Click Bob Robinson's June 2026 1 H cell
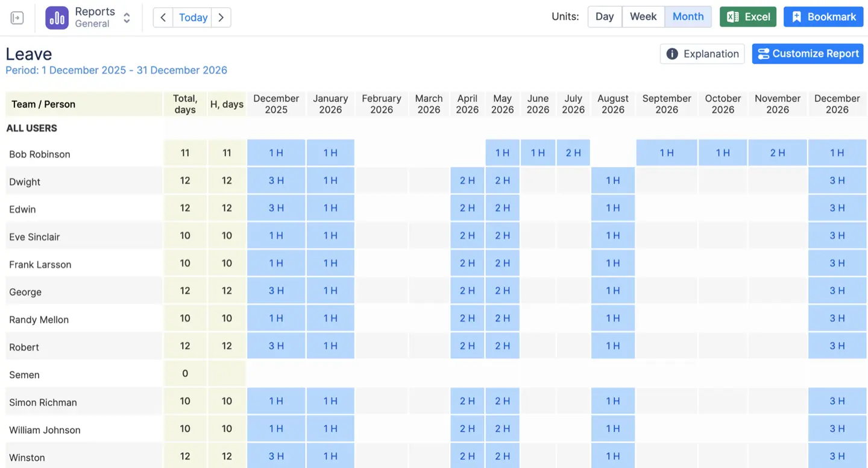 pos(538,153)
